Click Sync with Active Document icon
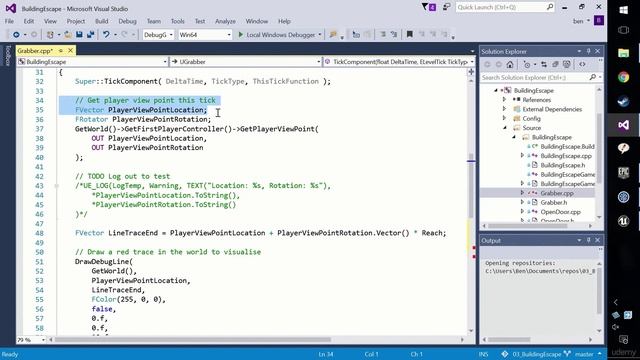This screenshot has height=360, width=640. pos(544,64)
